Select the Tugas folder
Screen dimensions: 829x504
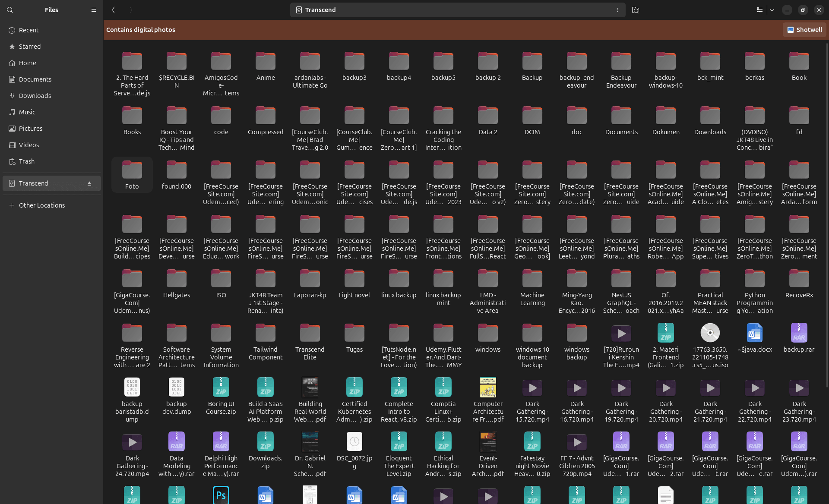pyautogui.click(x=354, y=338)
